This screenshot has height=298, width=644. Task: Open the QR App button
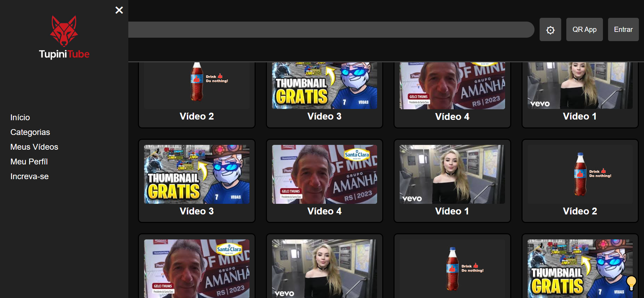pyautogui.click(x=584, y=30)
